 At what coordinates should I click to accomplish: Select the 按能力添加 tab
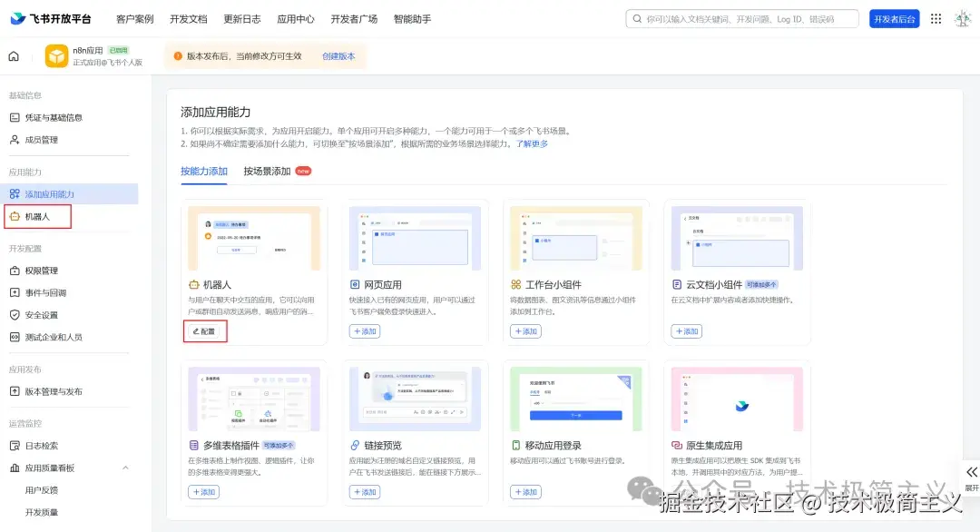204,169
